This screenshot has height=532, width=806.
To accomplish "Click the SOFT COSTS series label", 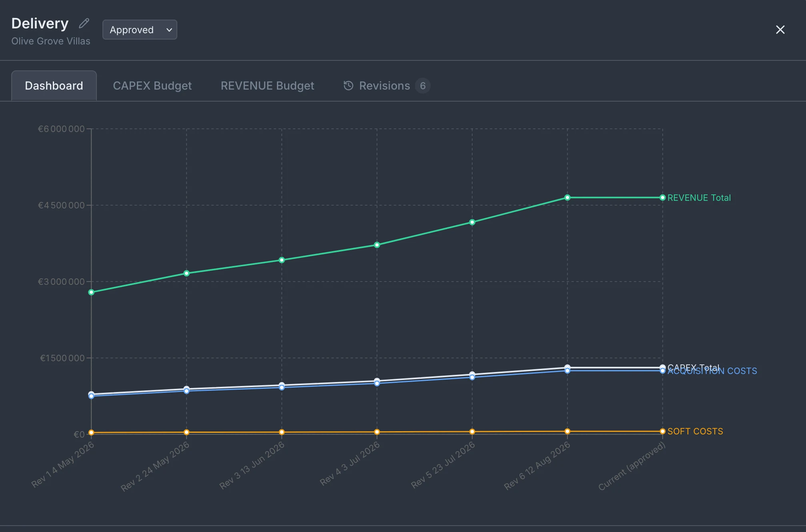I will click(x=695, y=431).
